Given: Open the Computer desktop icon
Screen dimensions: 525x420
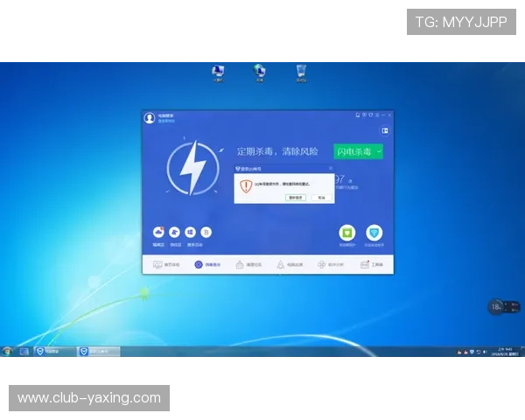Looking at the screenshot, I should point(218,73).
